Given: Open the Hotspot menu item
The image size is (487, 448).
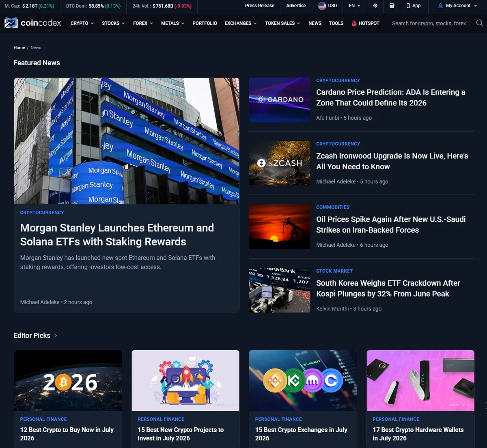Looking at the screenshot, I should [x=365, y=23].
